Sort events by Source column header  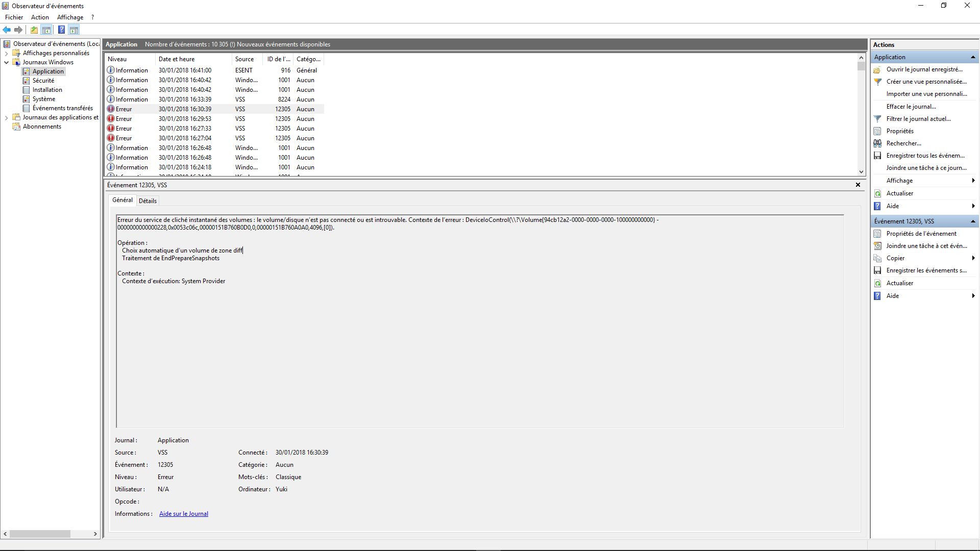tap(247, 59)
